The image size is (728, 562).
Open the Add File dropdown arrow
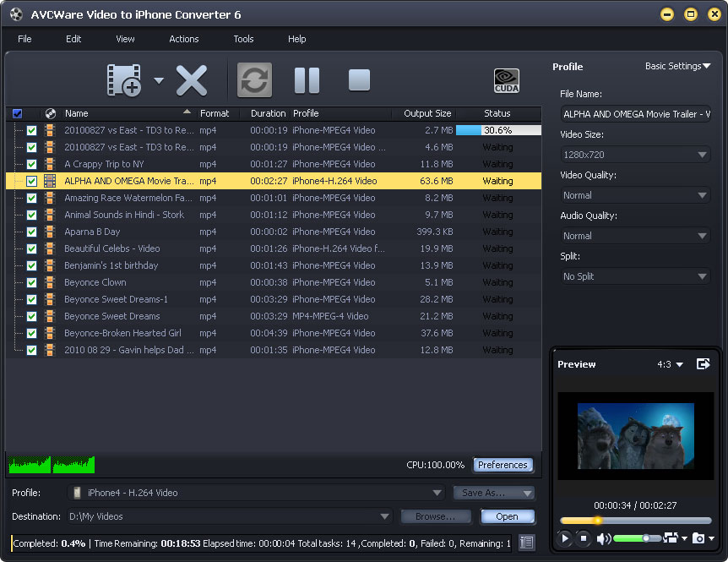pos(159,81)
